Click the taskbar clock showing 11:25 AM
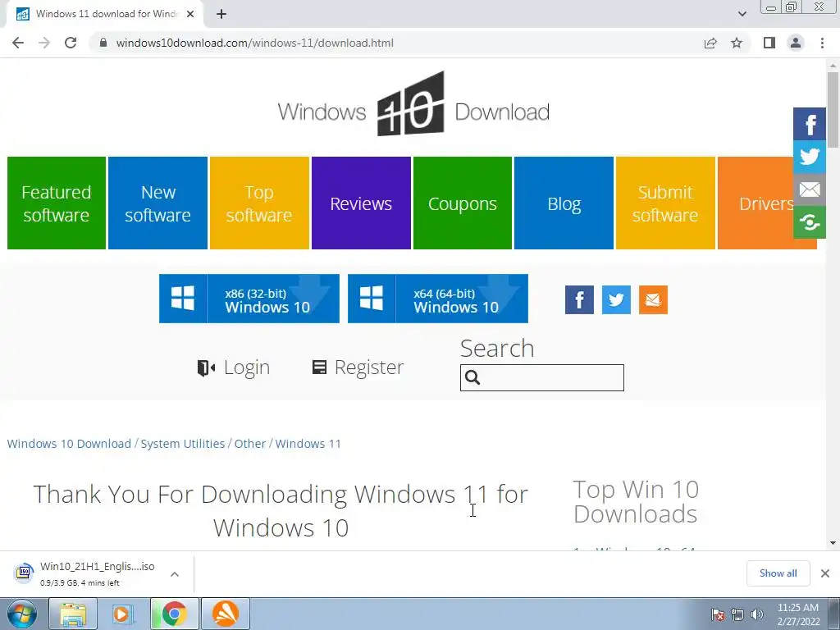This screenshot has height=630, width=840. [798, 614]
